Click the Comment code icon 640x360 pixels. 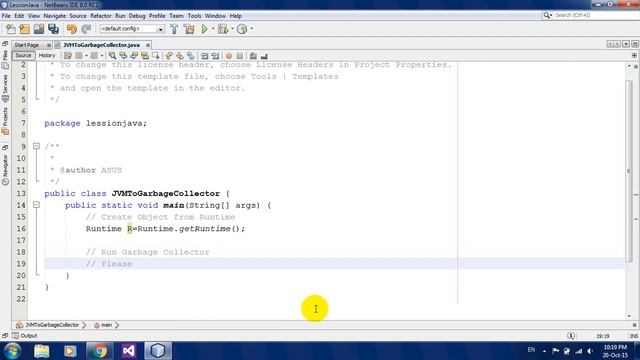click(253, 56)
